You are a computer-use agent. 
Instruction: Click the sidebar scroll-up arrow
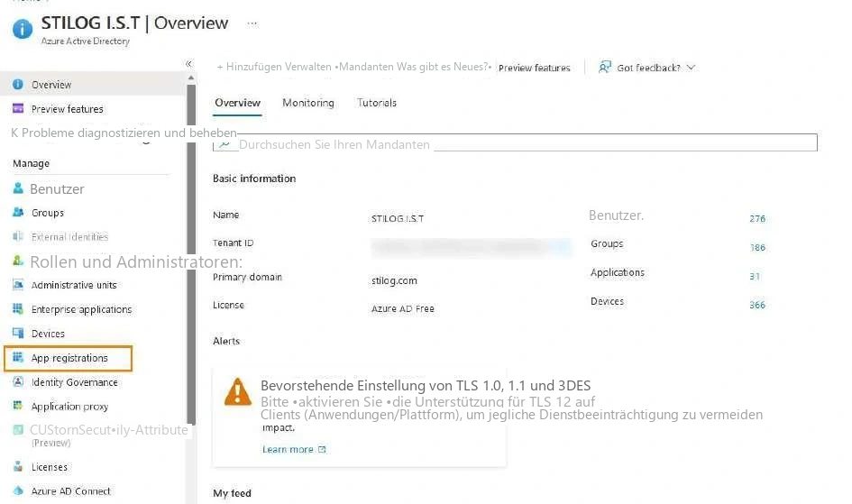pyautogui.click(x=191, y=78)
